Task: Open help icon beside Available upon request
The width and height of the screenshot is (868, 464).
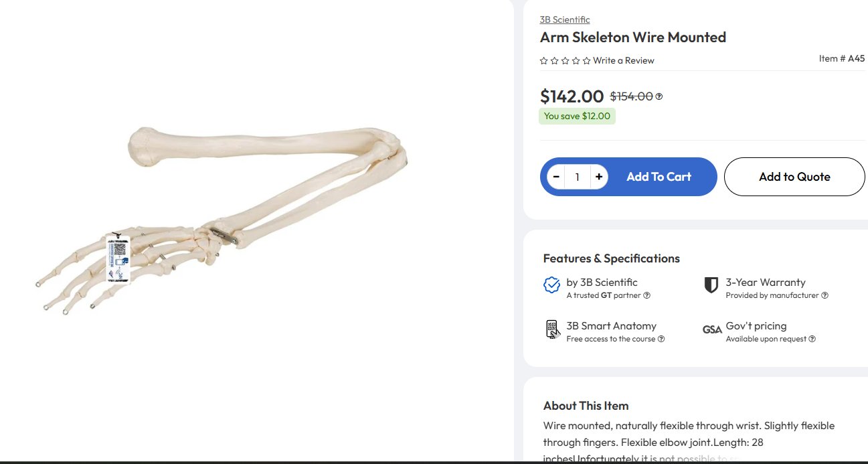Action: (x=812, y=339)
